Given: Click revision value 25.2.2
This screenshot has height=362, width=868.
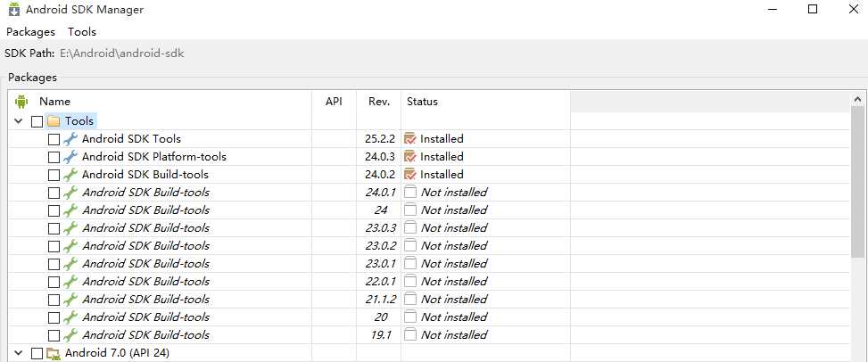Looking at the screenshot, I should [380, 139].
